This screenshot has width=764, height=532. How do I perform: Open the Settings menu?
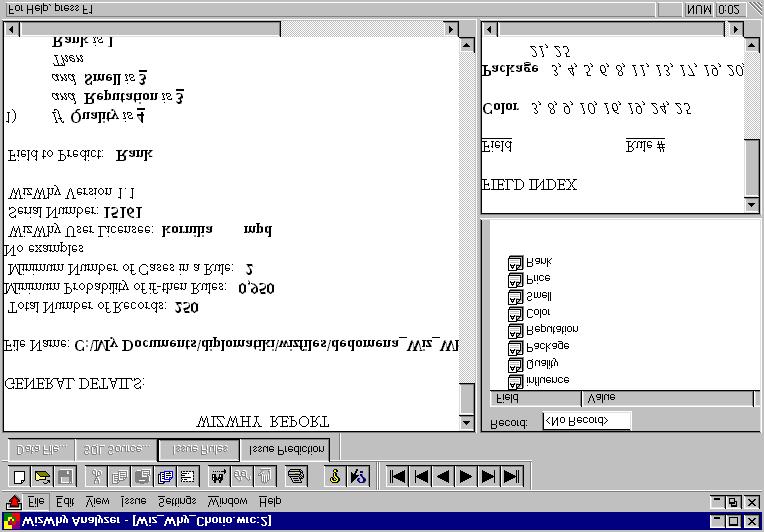click(177, 501)
